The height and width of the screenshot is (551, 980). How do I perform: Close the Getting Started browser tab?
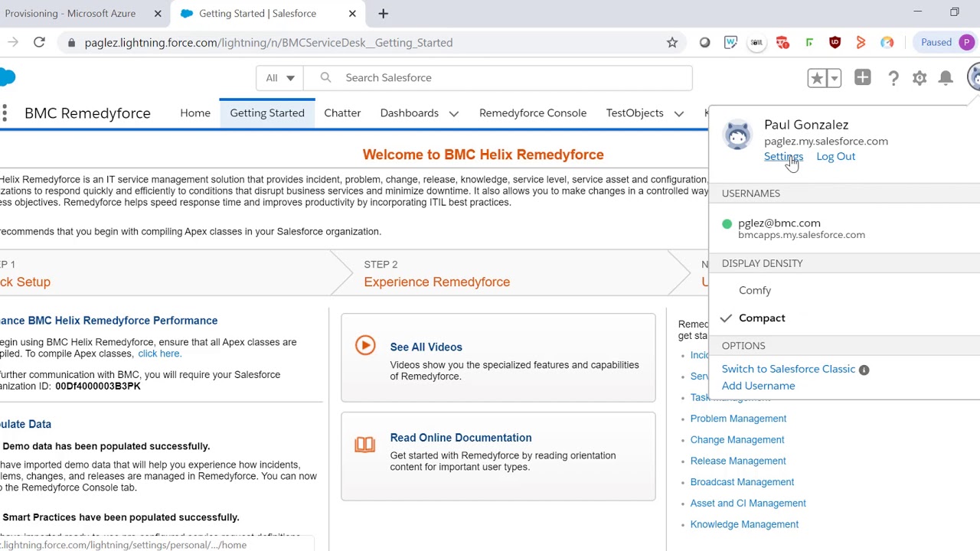[352, 14]
